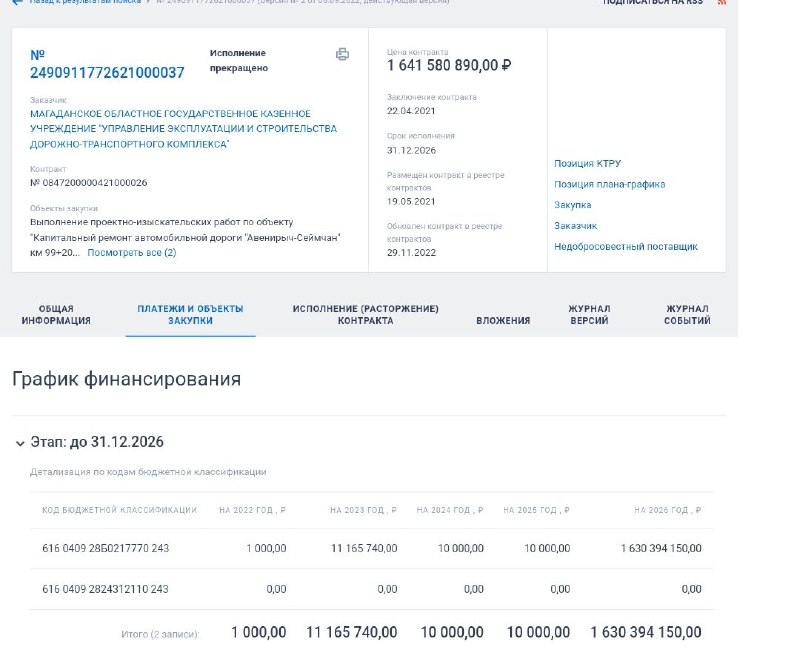
Task: Open the 'Журнал версий' tab
Action: 589,315
